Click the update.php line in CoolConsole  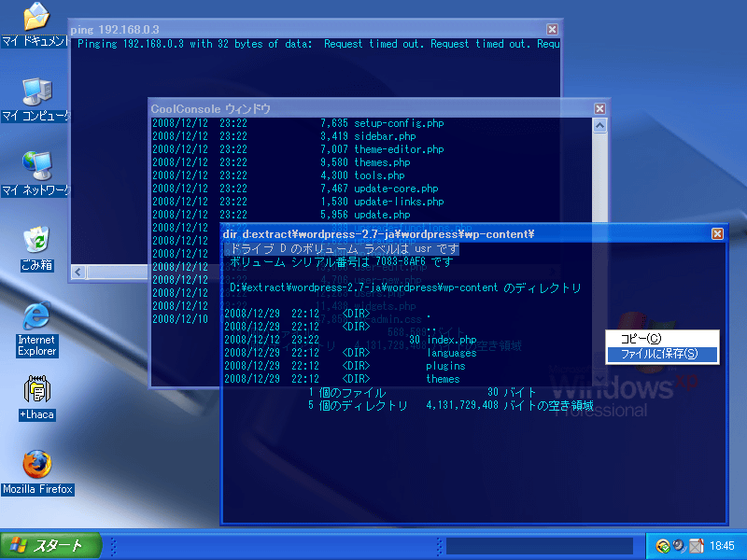282,215
